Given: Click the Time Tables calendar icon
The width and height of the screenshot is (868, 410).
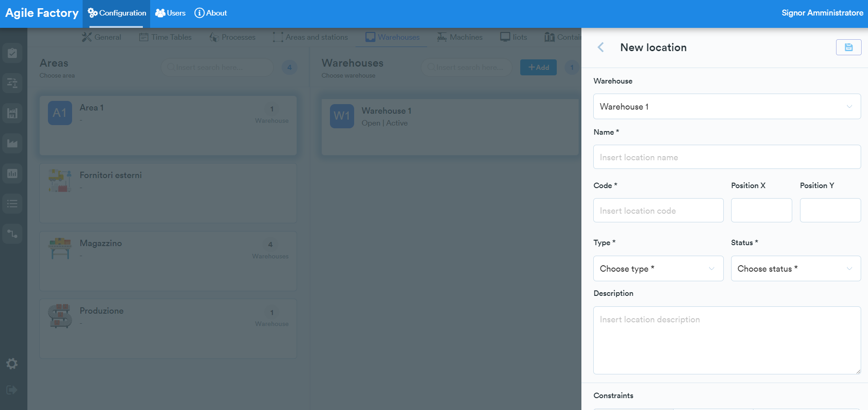Looking at the screenshot, I should click(144, 37).
